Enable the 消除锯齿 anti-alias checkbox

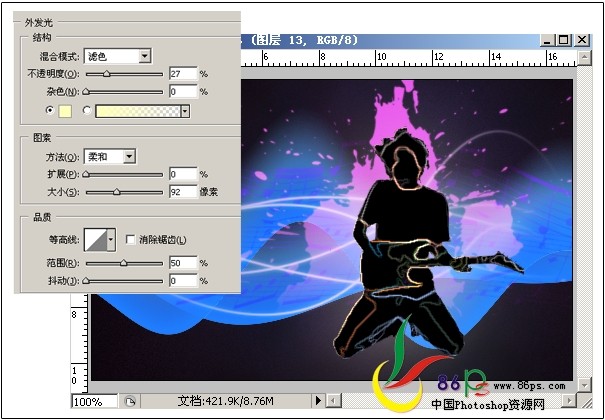[x=130, y=240]
